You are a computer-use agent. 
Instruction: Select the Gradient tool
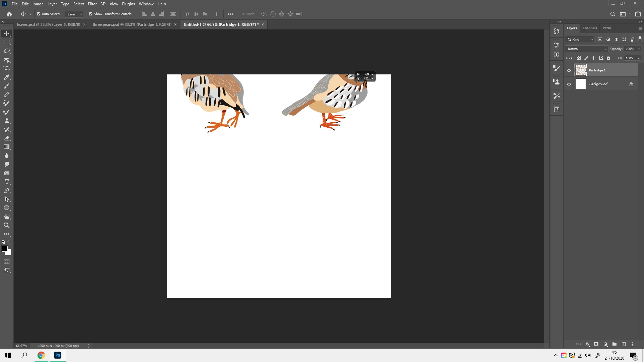coord(7,147)
